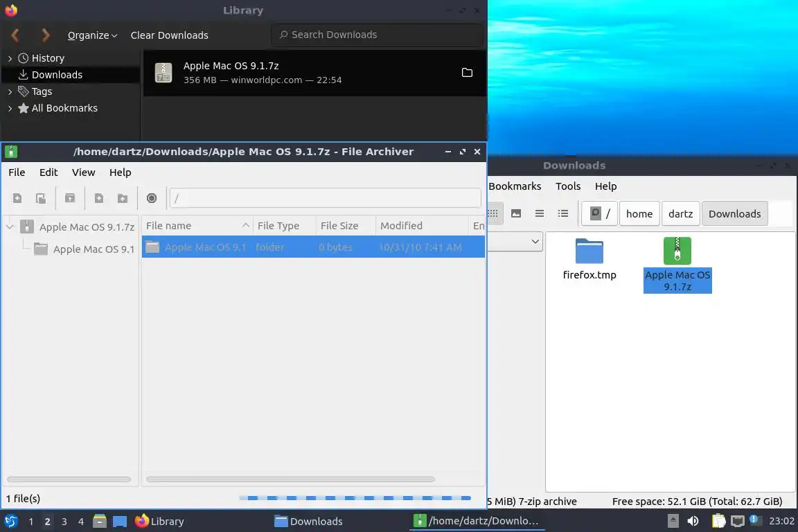Click the update notification tray icon
Screen dimensions: 798x532
755,520
